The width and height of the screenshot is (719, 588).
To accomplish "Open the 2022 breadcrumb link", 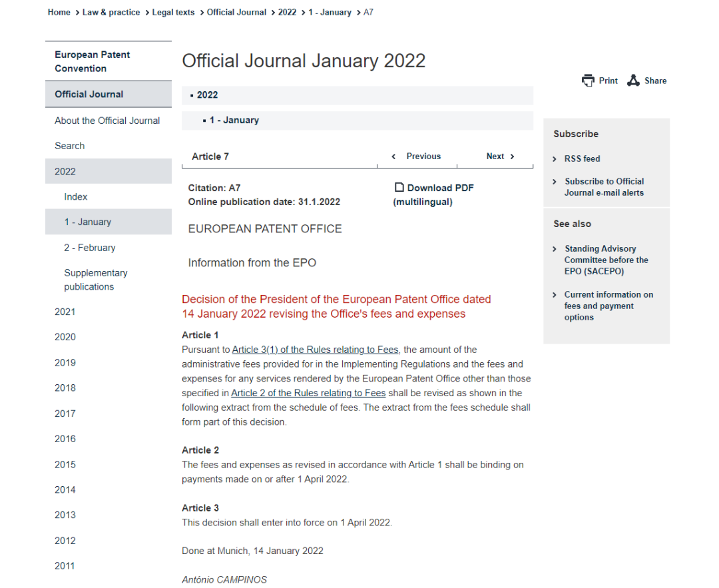I will tap(287, 13).
